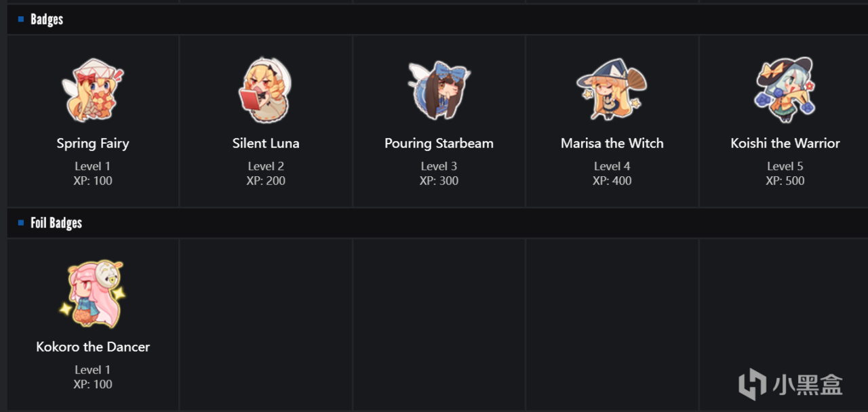
Task: Select the Marisa the Witch title
Action: tap(612, 143)
